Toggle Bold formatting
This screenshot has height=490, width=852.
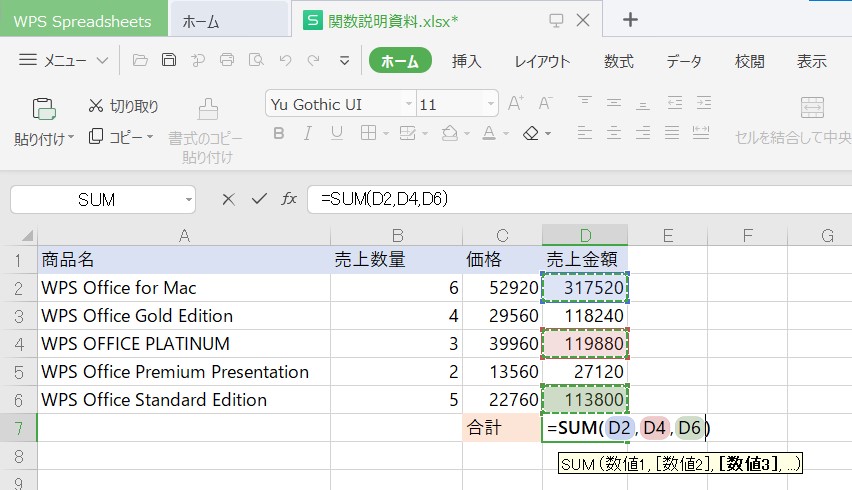(x=279, y=133)
